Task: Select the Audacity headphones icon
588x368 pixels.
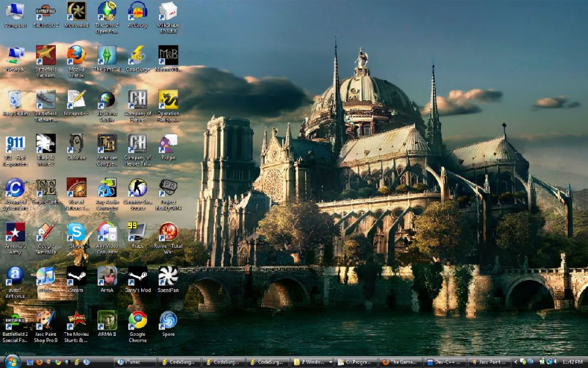Action: pyautogui.click(x=138, y=15)
